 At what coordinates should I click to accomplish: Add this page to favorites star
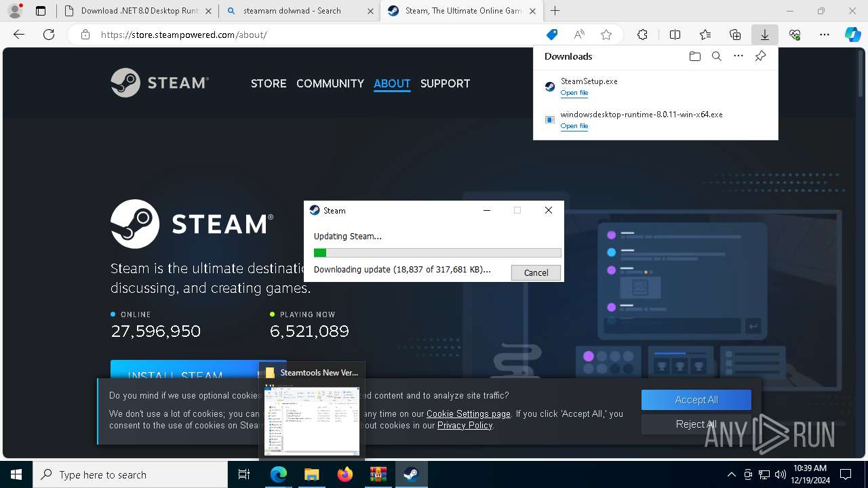[x=606, y=35]
